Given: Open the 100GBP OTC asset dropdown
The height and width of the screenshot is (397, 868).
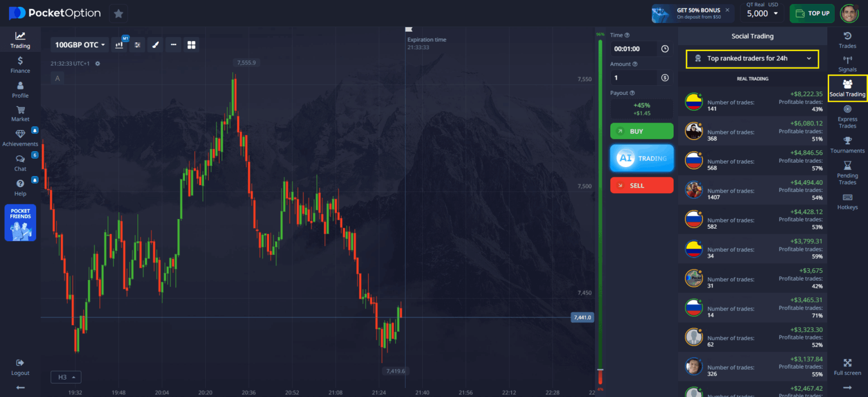Looking at the screenshot, I should pyautogui.click(x=79, y=45).
